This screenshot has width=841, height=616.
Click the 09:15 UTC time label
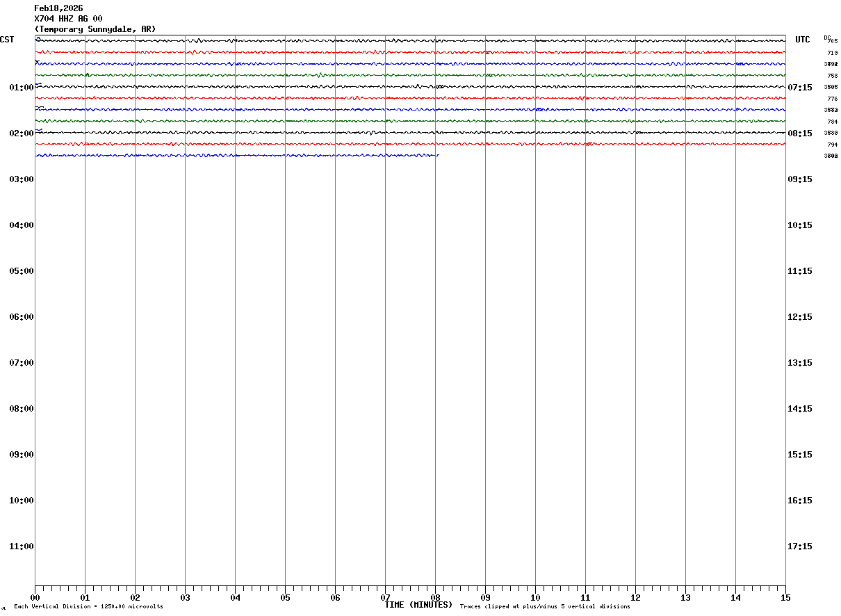(x=800, y=179)
